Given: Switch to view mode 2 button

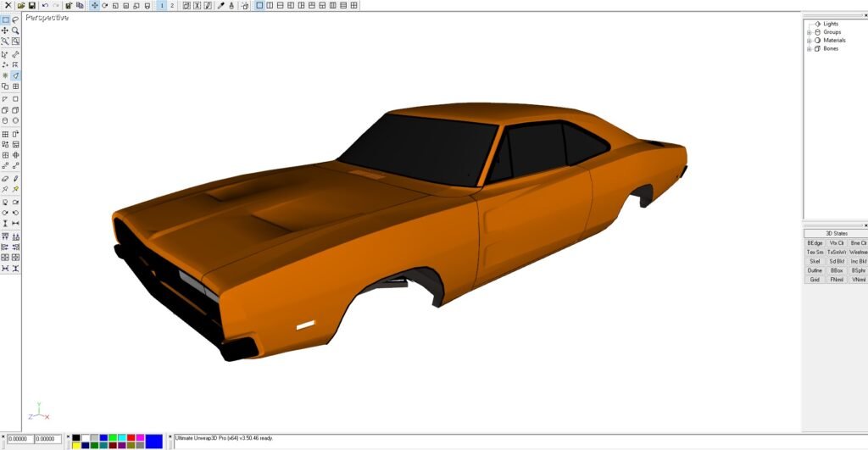Looking at the screenshot, I should [173, 5].
